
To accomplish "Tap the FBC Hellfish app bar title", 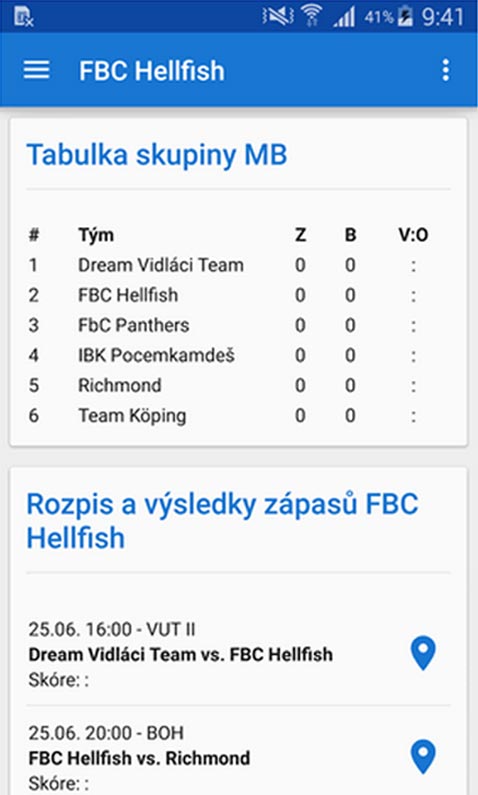I will 152,70.
